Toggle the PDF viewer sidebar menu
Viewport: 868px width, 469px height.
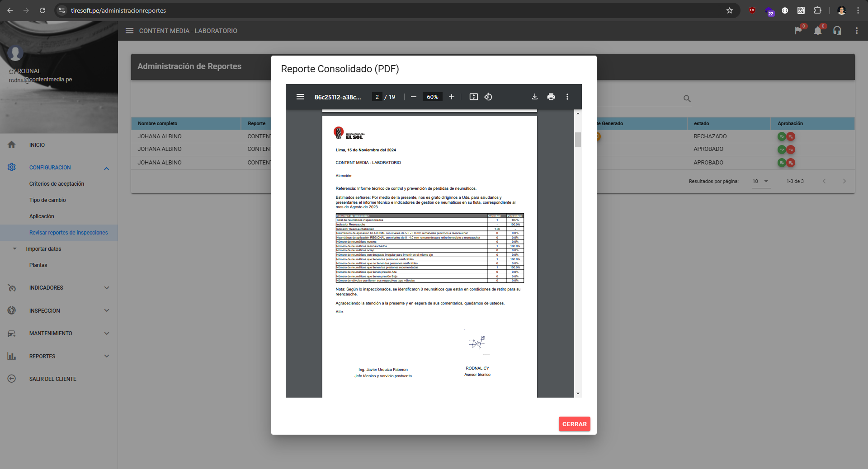coord(300,97)
